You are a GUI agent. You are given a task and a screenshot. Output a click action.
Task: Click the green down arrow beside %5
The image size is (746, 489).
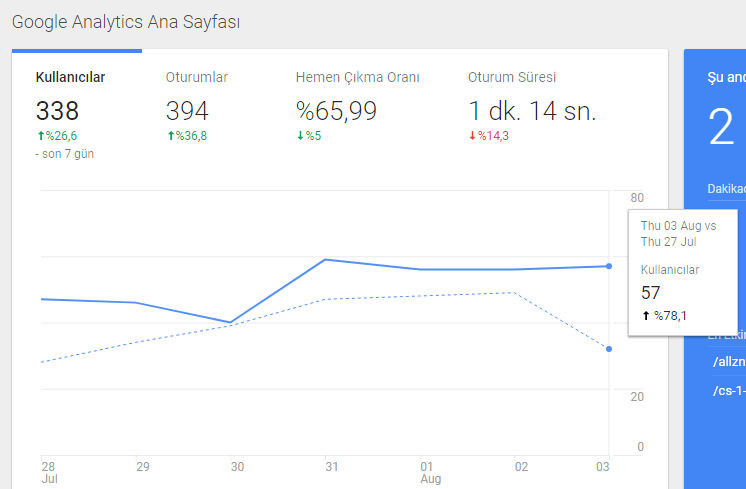pyautogui.click(x=300, y=136)
